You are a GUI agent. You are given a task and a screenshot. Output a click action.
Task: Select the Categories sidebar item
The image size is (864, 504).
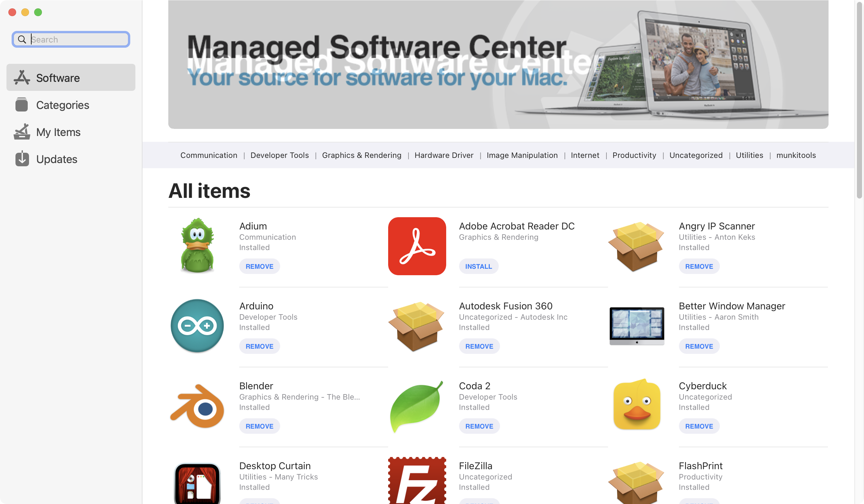coord(71,104)
